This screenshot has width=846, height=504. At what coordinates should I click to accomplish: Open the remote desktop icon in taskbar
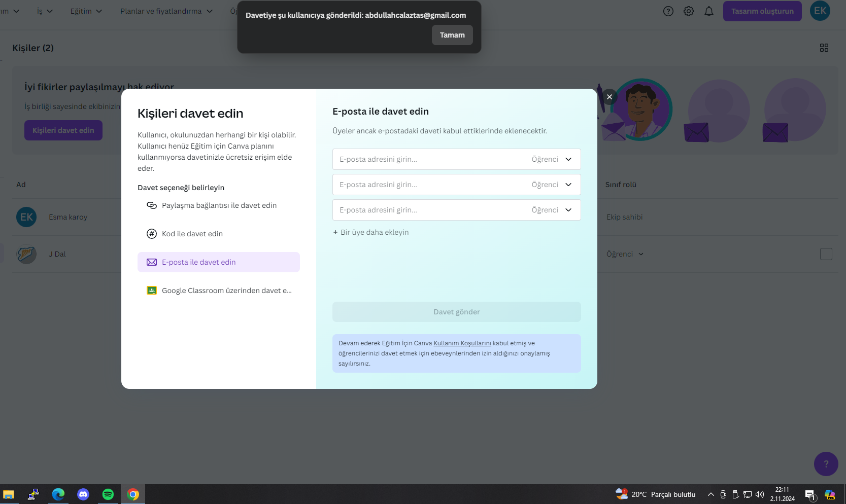coord(33,494)
